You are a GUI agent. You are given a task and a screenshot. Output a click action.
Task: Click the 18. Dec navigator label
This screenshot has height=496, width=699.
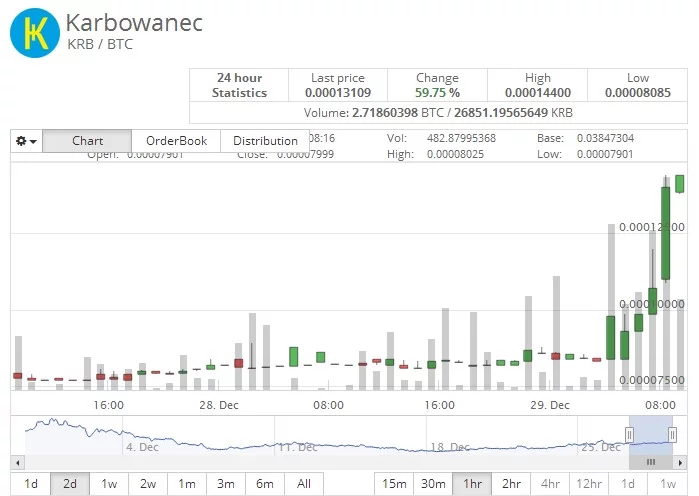click(x=450, y=447)
